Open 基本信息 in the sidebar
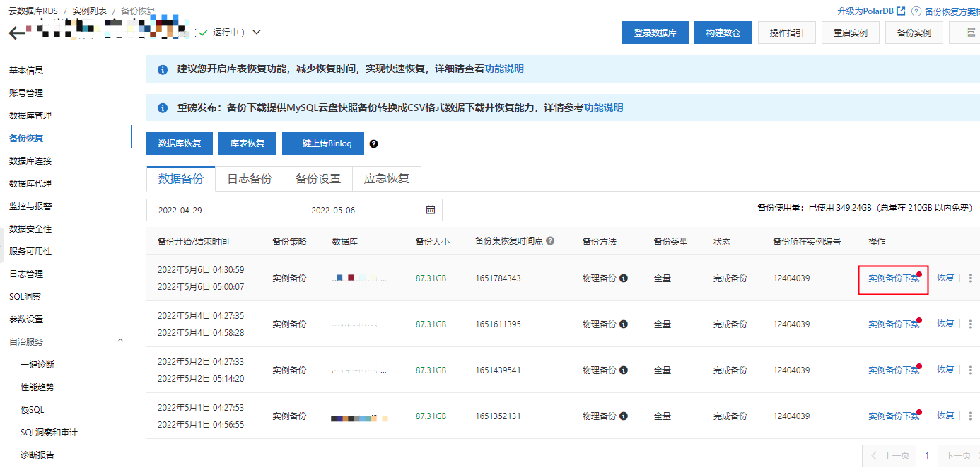The height and width of the screenshot is (475, 980). tap(26, 70)
